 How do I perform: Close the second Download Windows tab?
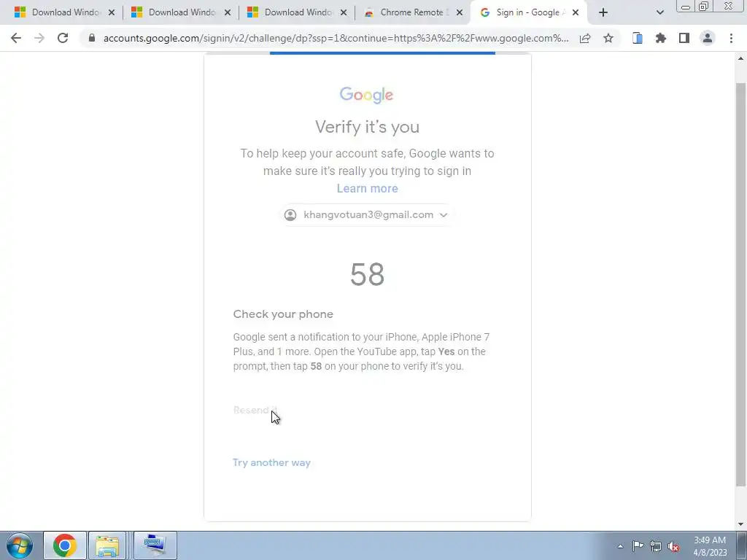point(228,13)
